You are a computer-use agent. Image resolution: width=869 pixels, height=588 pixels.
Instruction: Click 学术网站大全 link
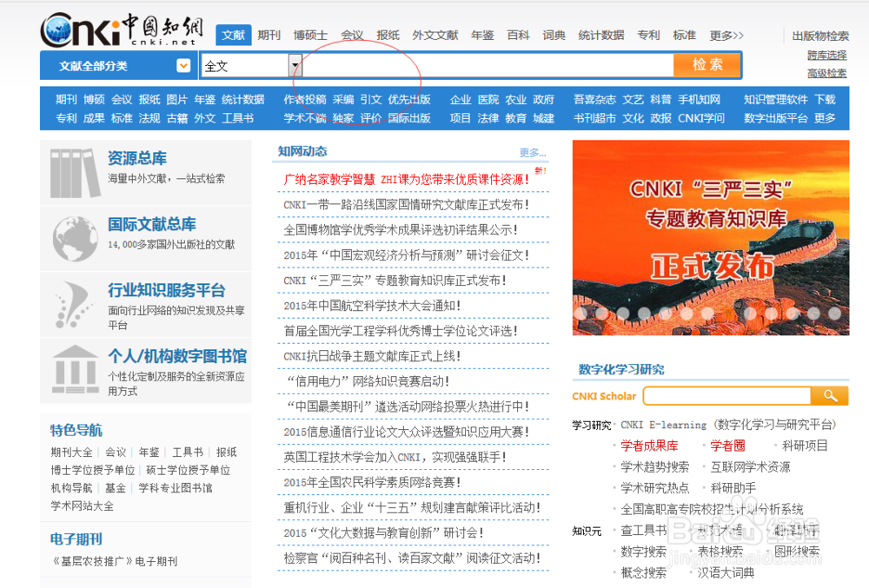[x=82, y=506]
